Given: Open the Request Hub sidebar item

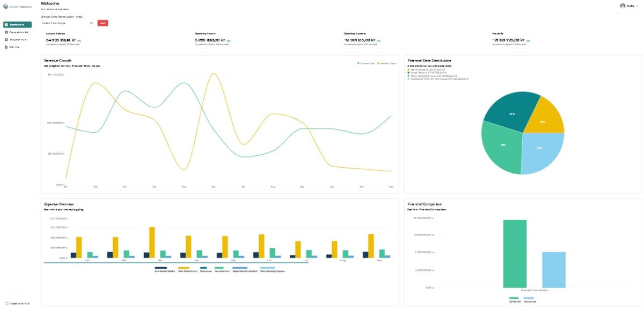Looking at the screenshot, I should [17, 40].
